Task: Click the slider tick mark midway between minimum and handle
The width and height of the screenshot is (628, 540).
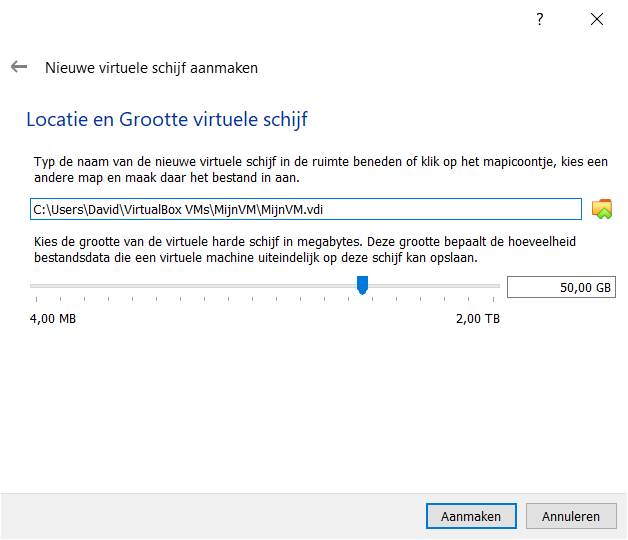Action: pyautogui.click(x=197, y=297)
